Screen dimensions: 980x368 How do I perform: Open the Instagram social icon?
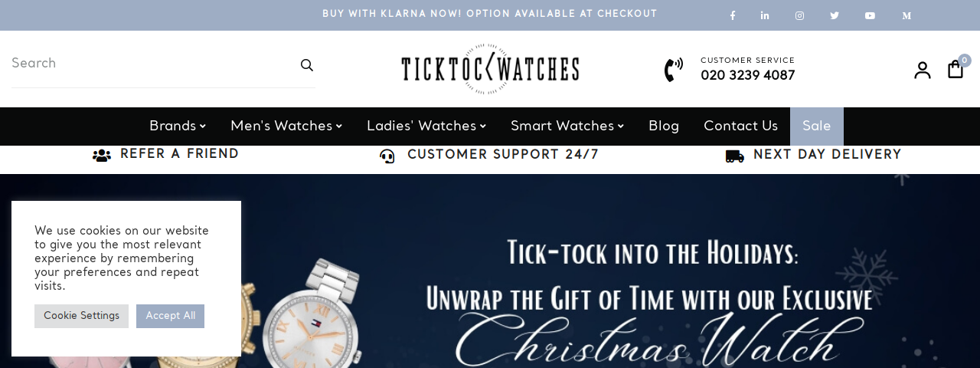pyautogui.click(x=799, y=15)
